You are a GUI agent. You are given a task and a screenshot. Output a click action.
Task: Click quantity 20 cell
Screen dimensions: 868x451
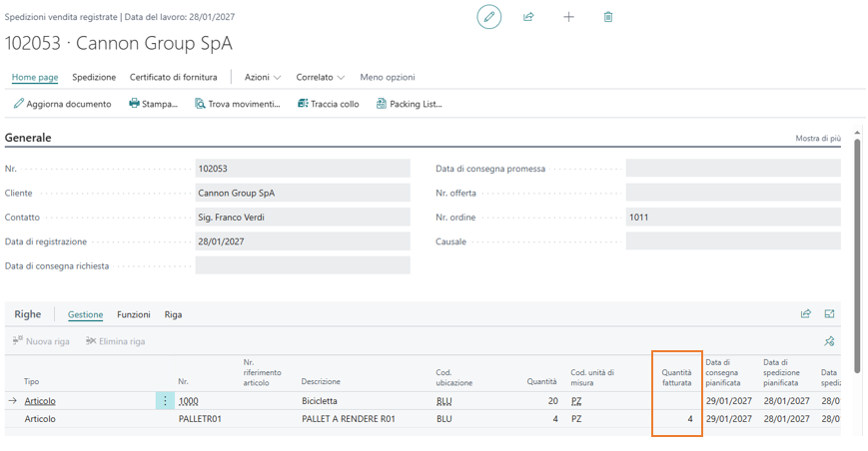click(552, 401)
